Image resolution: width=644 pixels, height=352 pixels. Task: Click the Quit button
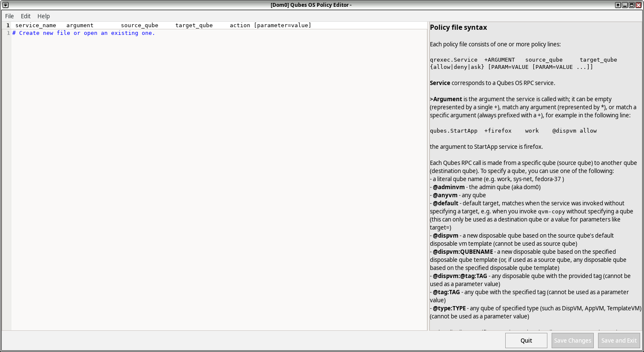(x=526, y=340)
